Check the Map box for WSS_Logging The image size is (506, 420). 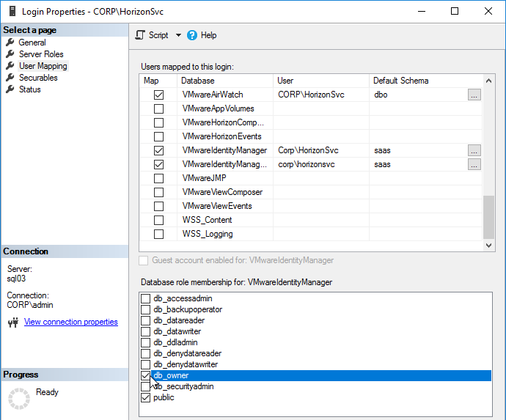point(158,234)
